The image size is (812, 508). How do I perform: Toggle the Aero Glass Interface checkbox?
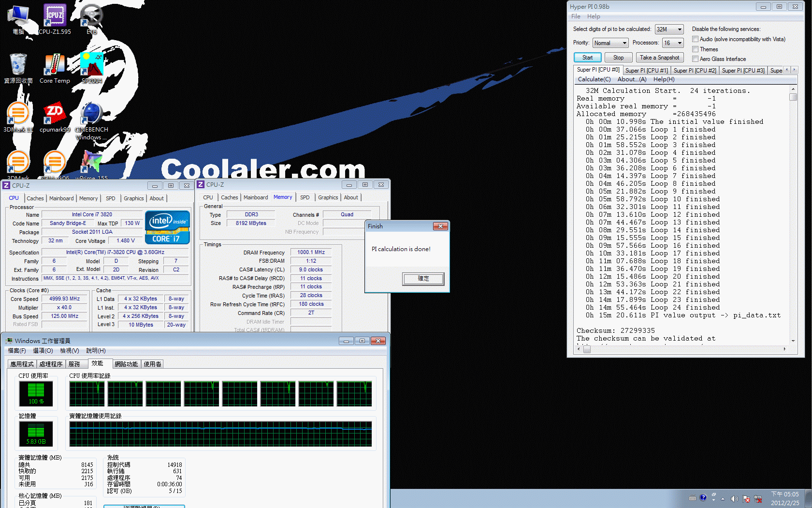(695, 59)
